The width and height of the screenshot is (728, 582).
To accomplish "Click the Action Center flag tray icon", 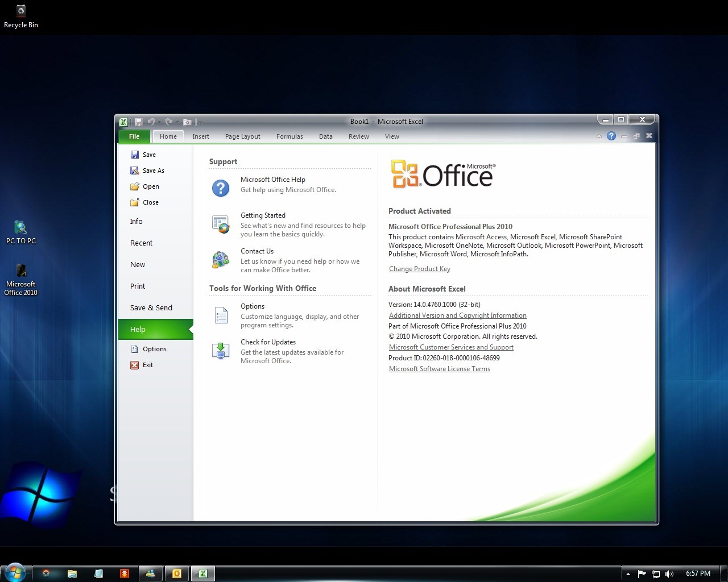I will click(642, 573).
